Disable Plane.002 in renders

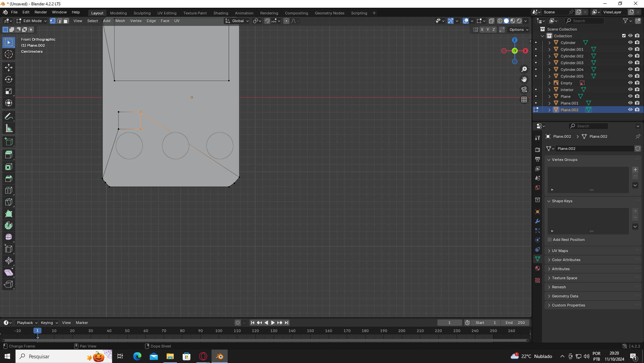tap(637, 110)
